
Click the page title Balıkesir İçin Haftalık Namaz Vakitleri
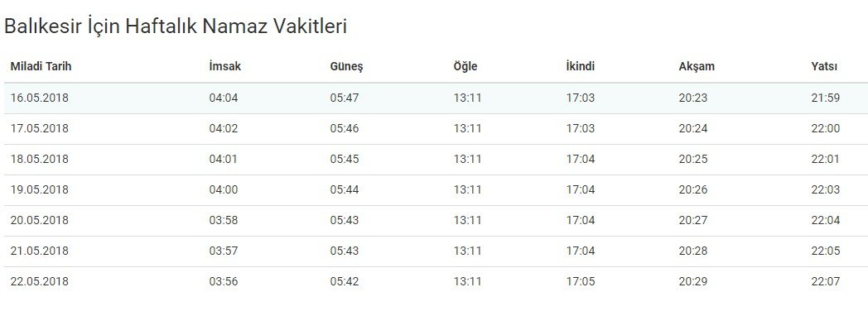(176, 26)
